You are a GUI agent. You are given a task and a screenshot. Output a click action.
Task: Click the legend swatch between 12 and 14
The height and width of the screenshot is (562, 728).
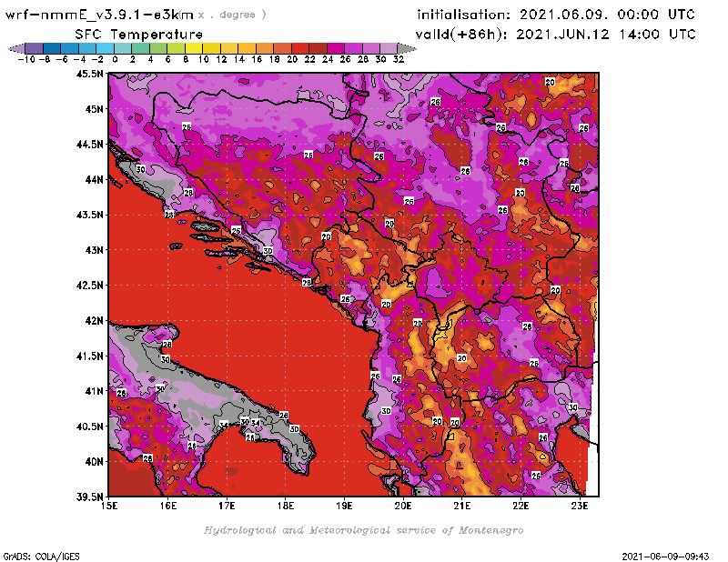(229, 48)
